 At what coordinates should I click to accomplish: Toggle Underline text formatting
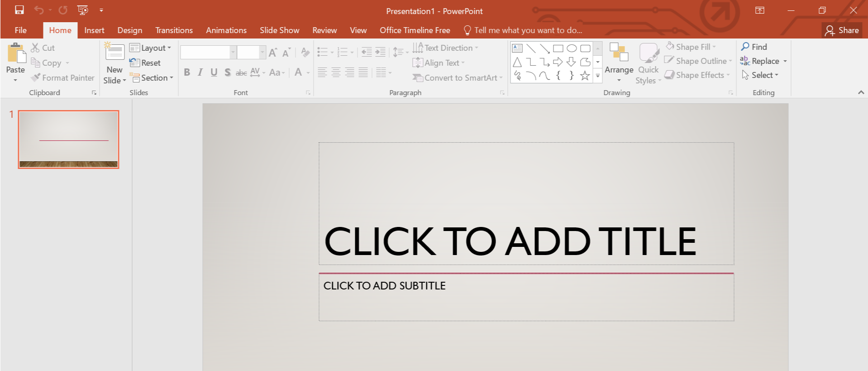(x=214, y=72)
